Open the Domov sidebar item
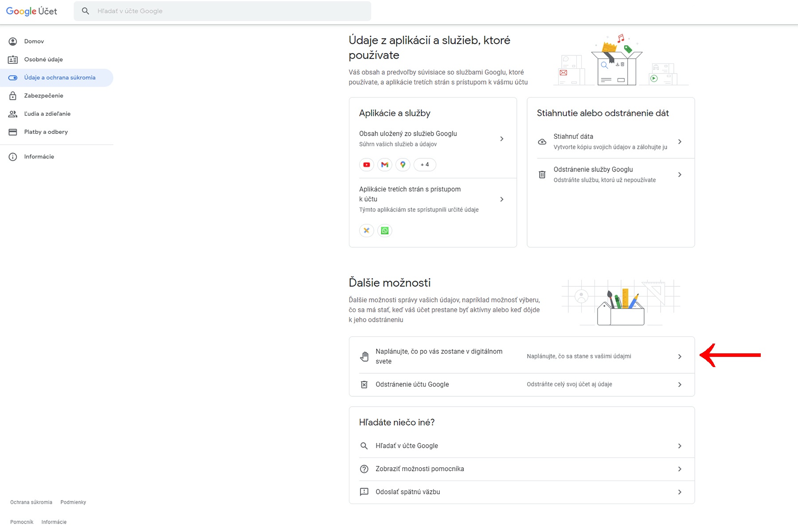This screenshot has width=798, height=532. pyautogui.click(x=57, y=41)
